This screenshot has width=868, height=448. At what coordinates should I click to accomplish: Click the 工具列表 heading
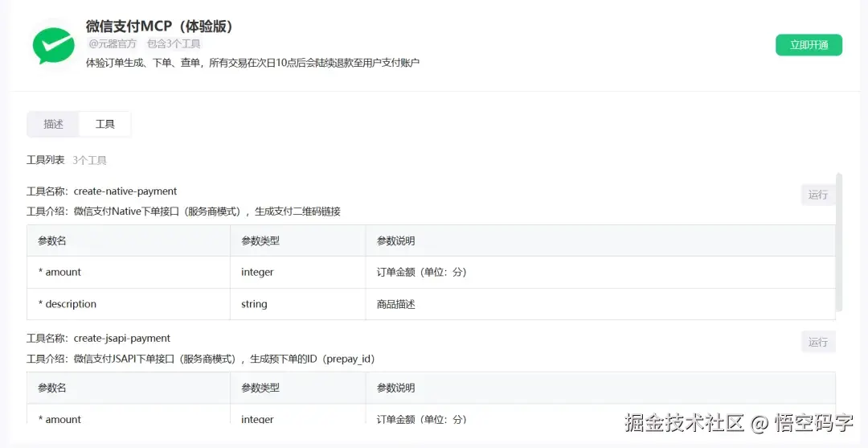click(45, 160)
